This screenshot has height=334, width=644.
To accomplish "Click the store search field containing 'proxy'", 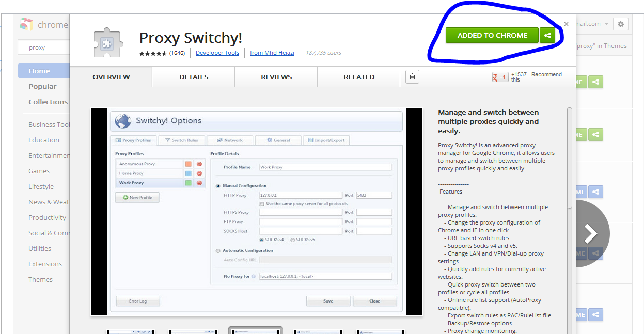I will [43, 47].
